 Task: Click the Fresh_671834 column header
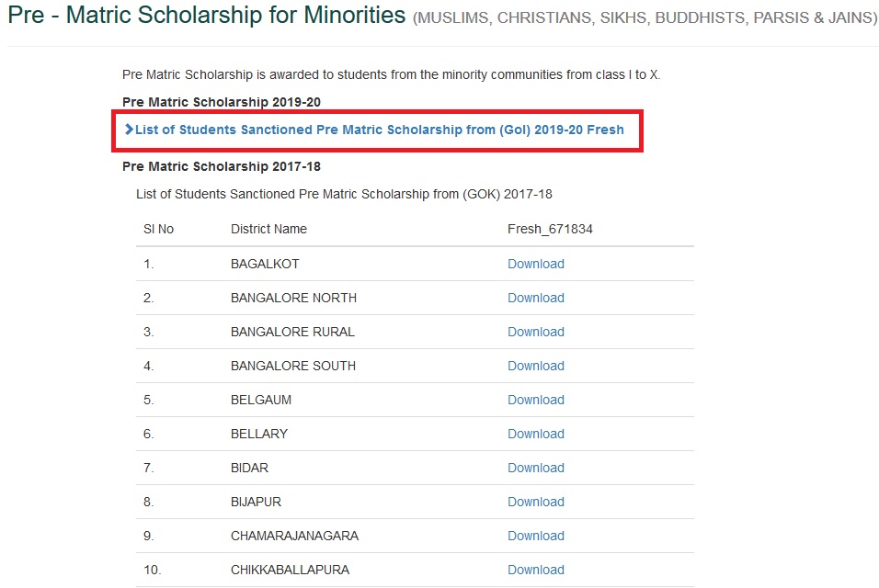[550, 229]
